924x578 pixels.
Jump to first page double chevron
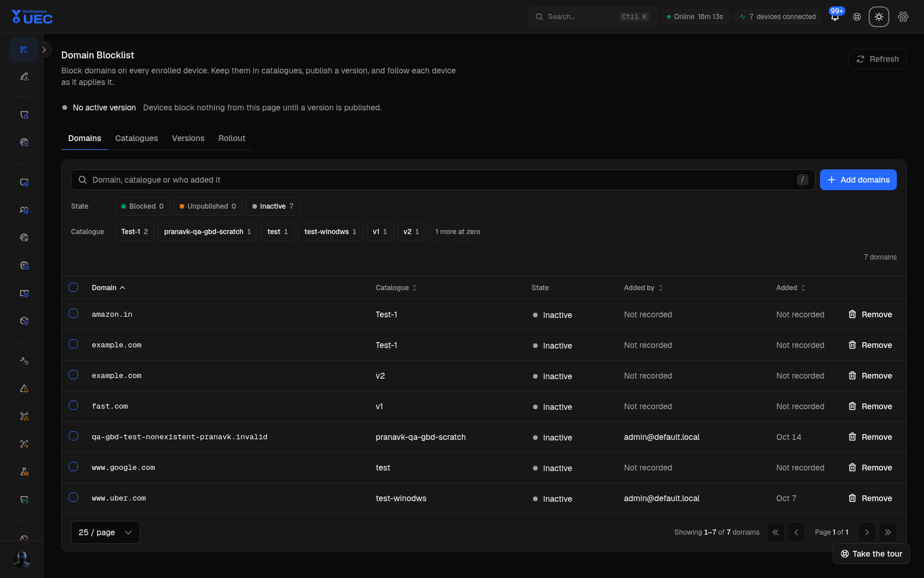tap(775, 532)
